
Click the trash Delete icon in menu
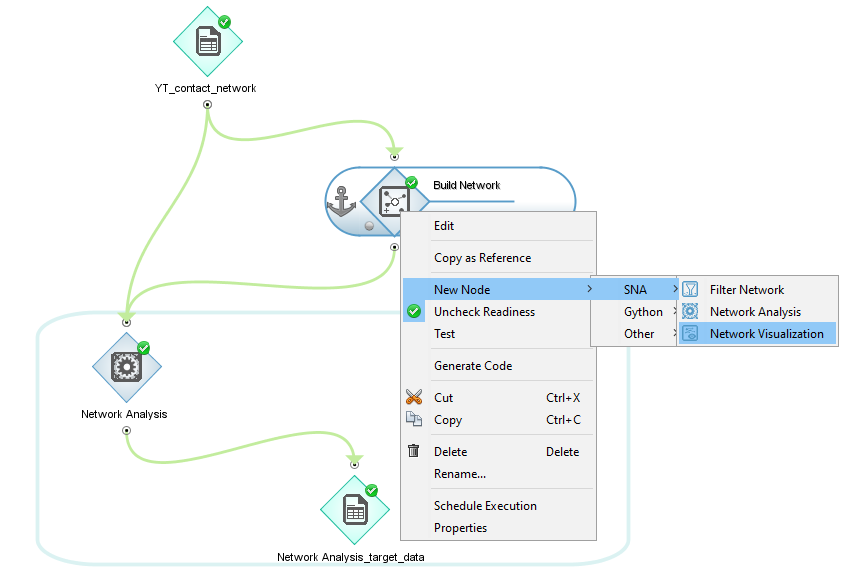[414, 452]
